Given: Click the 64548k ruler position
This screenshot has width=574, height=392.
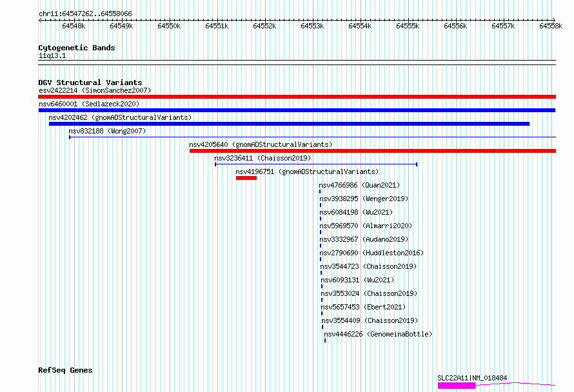Looking at the screenshot, I should coord(74,26).
